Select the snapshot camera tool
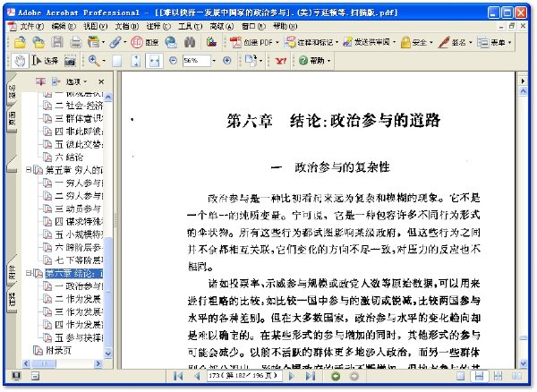Image resolution: width=537 pixels, height=392 pixels. [x=70, y=61]
